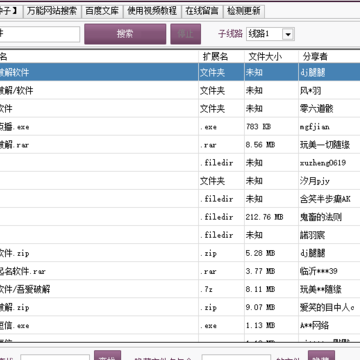This screenshot has width=360, height=360.
Task: Select sharer 爱笑的目中人
Action: pos(327,307)
